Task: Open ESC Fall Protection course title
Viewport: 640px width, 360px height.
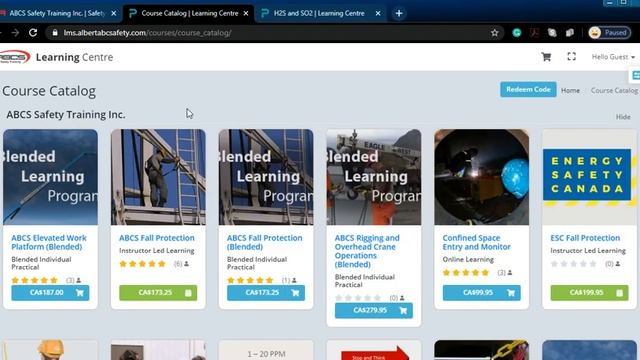Action: click(x=585, y=238)
